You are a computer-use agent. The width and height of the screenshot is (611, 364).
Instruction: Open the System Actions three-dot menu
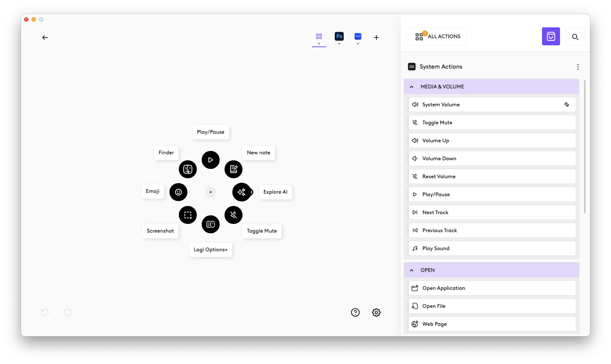[578, 67]
